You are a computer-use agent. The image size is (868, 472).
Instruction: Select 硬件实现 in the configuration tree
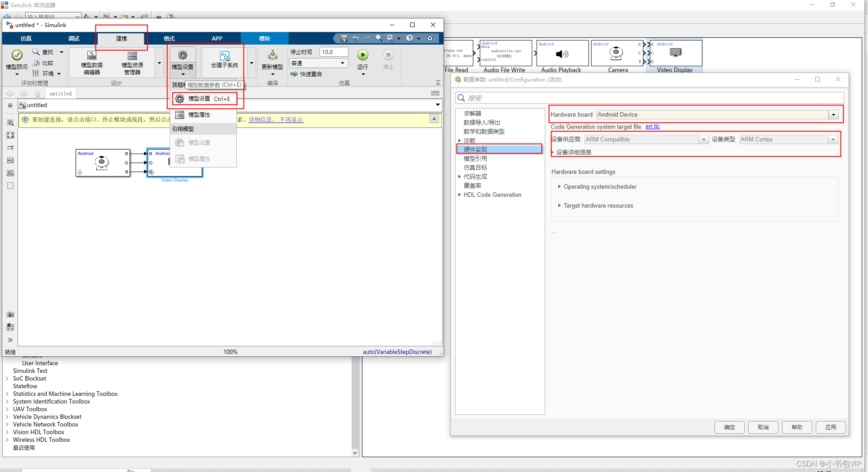(476, 149)
